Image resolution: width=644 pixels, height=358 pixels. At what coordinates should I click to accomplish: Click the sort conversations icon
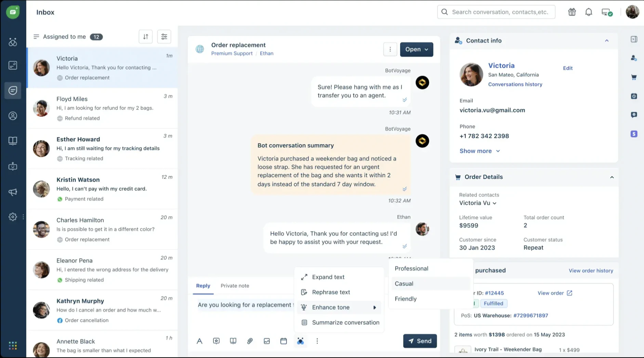click(146, 37)
